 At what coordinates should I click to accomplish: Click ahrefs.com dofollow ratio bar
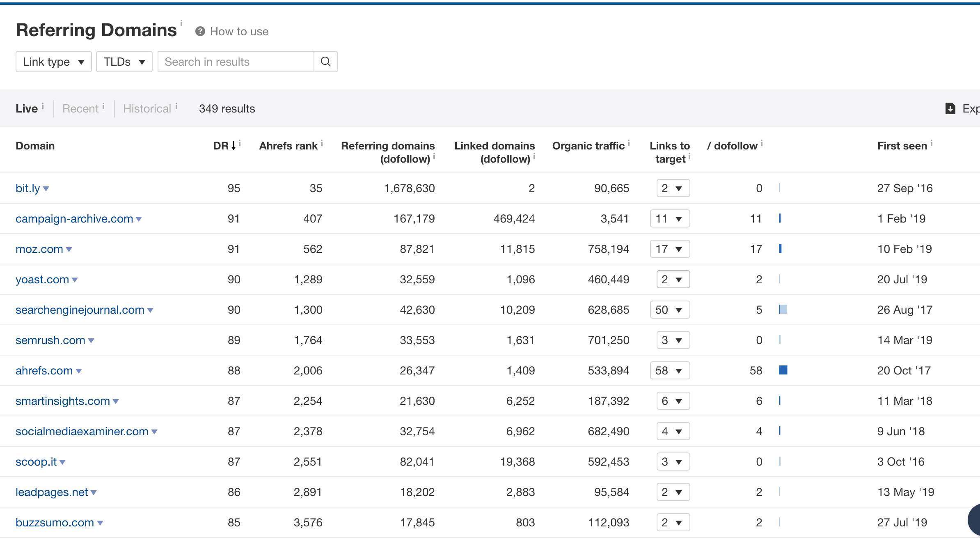[x=783, y=370]
